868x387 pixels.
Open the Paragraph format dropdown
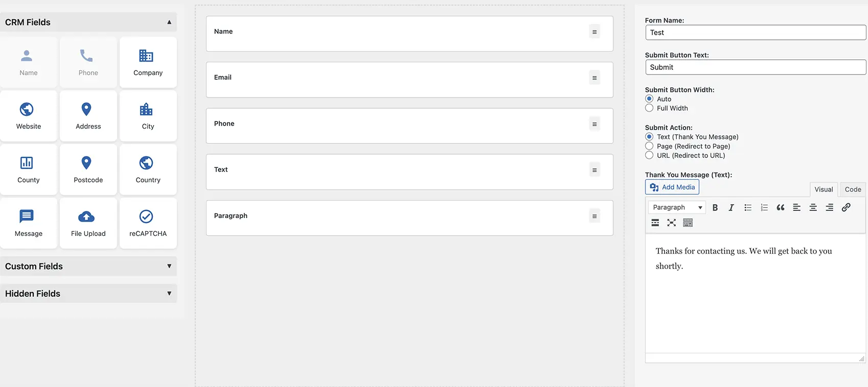[677, 207]
